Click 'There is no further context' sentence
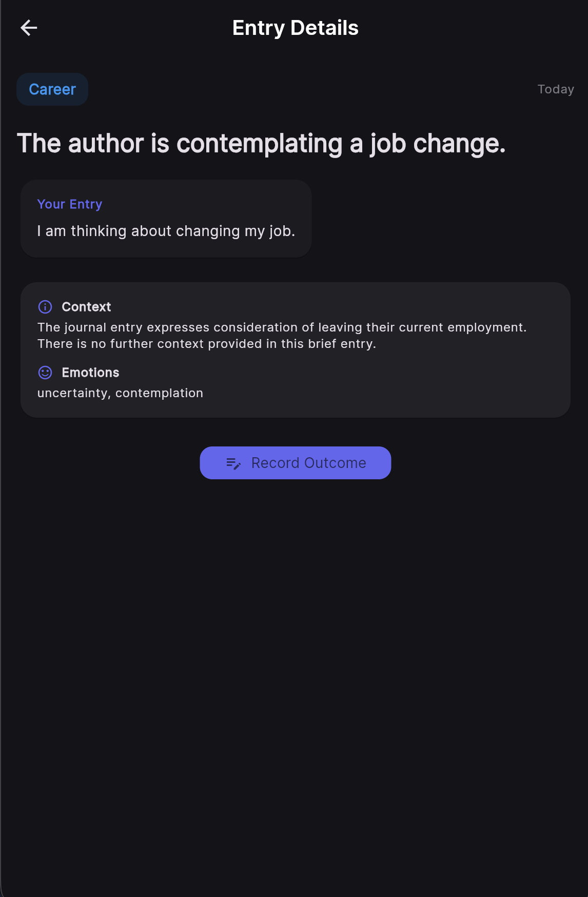This screenshot has width=588, height=897. coord(207,344)
